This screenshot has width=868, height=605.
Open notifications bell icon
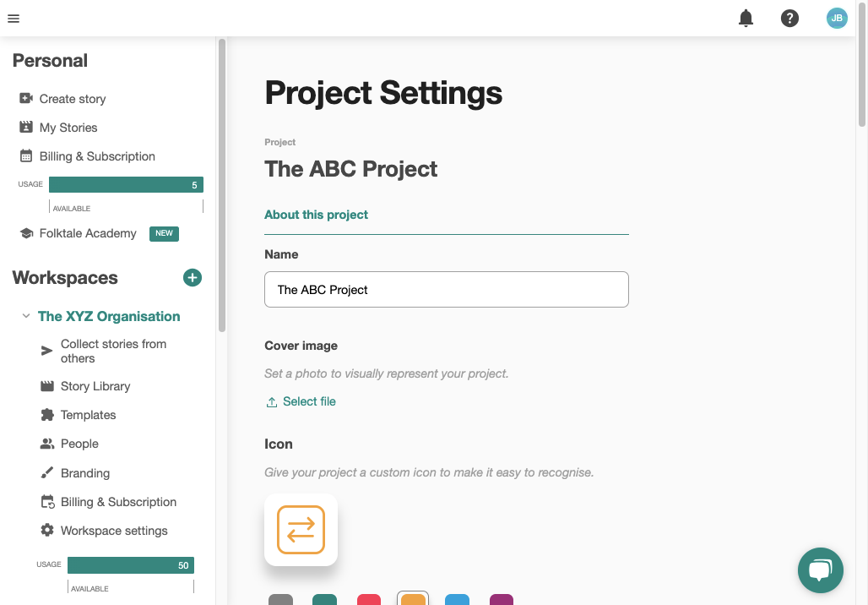click(x=746, y=19)
